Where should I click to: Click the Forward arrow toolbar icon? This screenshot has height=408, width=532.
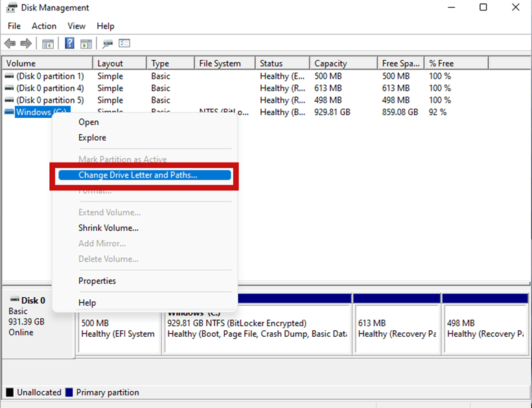26,43
